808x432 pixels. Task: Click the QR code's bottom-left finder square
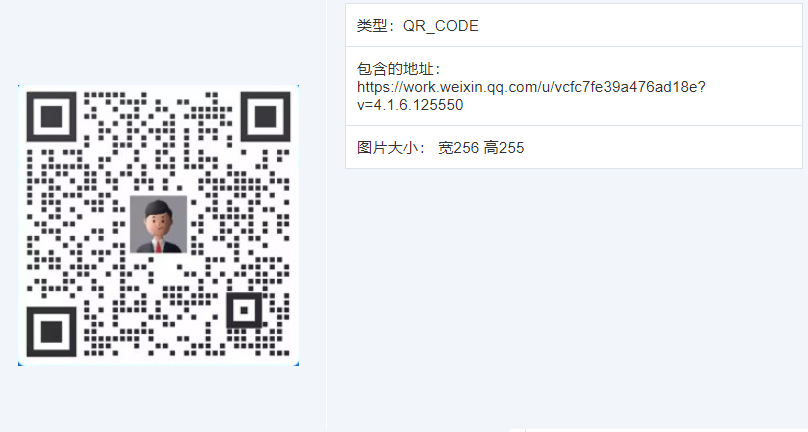pos(51,331)
